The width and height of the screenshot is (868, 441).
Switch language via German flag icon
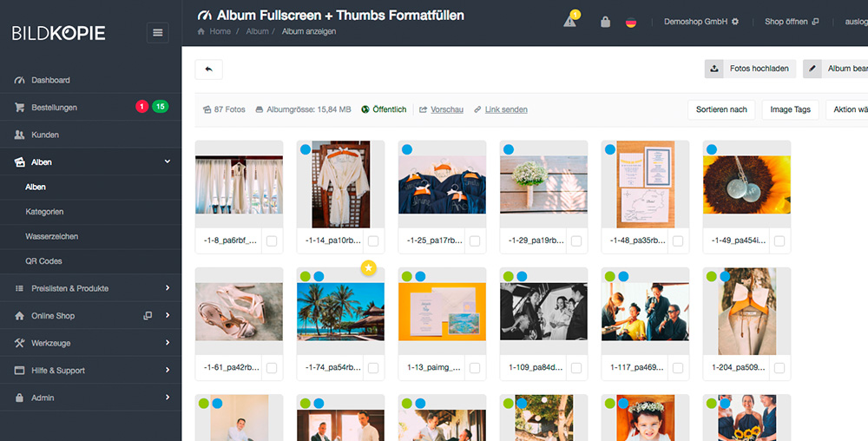pos(630,22)
